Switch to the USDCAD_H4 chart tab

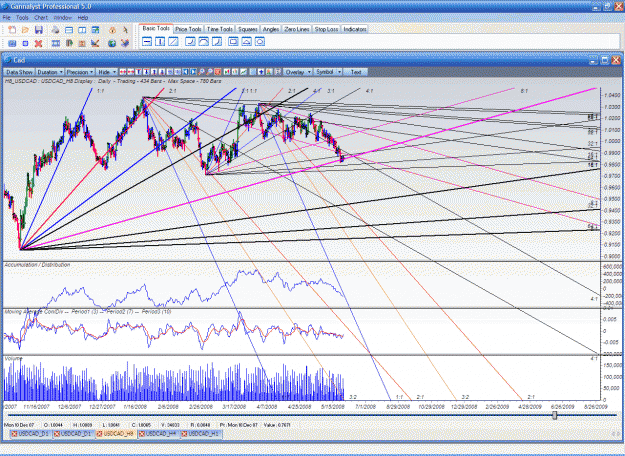(x=158, y=434)
